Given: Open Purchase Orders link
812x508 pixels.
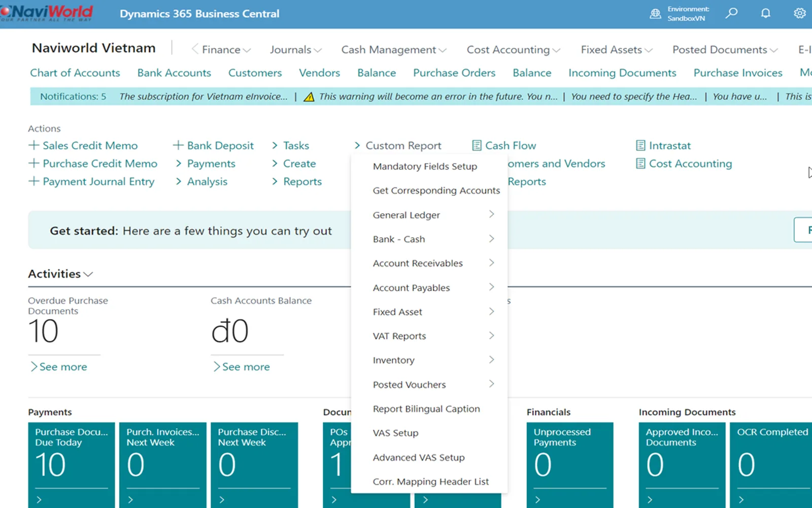Looking at the screenshot, I should click(454, 73).
